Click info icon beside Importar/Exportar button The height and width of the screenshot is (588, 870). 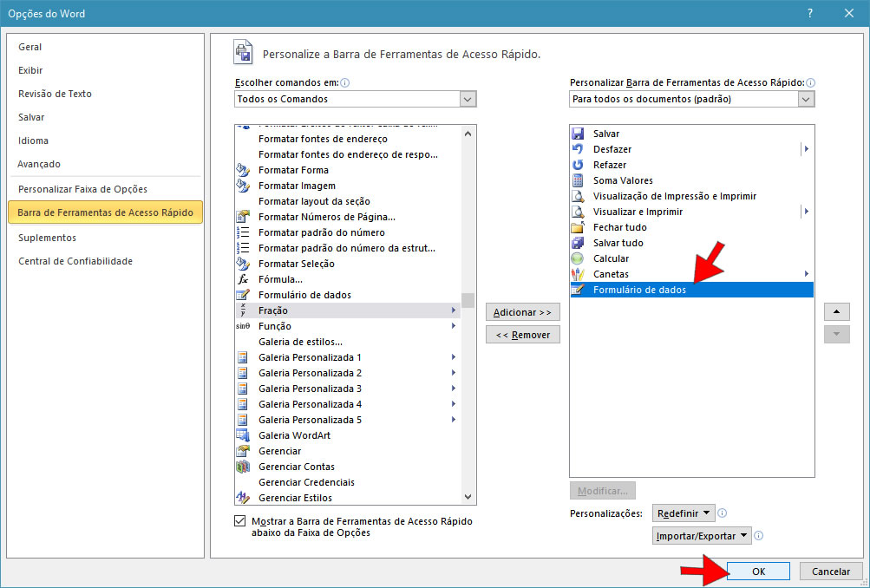pos(759,536)
